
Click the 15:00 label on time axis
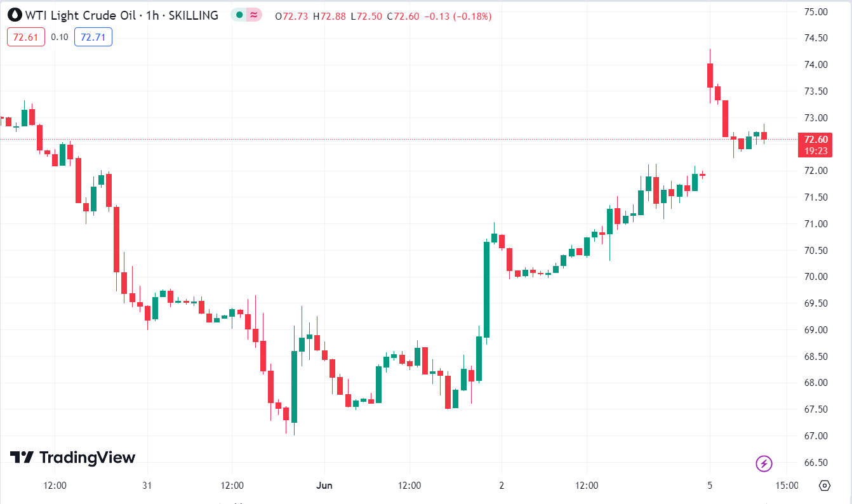pyautogui.click(x=787, y=486)
